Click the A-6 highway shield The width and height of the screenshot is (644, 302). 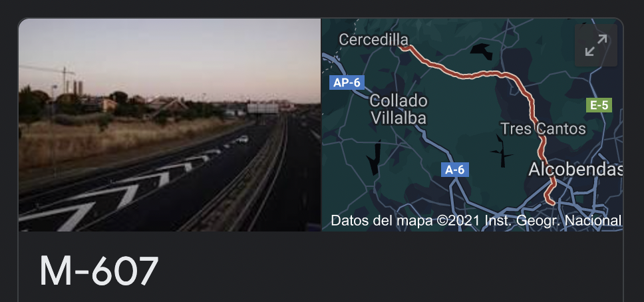click(x=454, y=170)
